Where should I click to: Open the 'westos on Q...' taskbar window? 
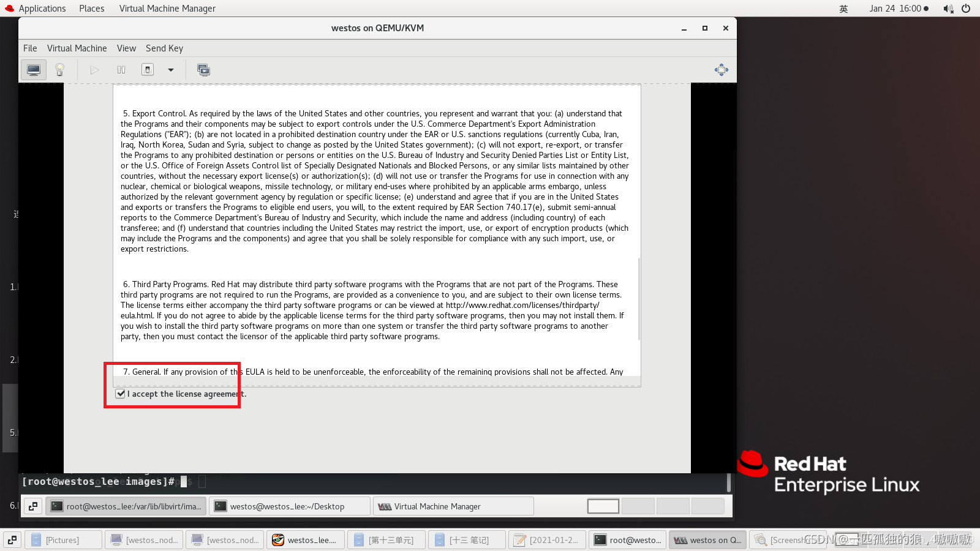coord(708,540)
